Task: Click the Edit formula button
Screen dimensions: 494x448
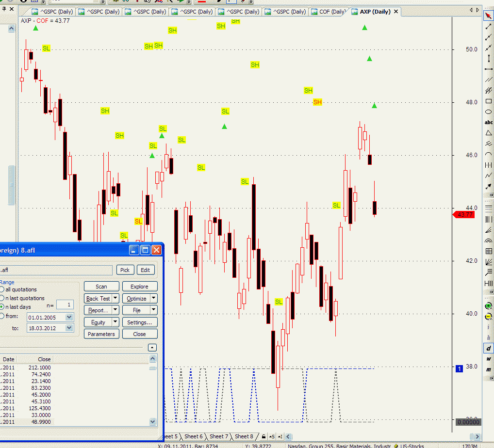Action: pyautogui.click(x=145, y=270)
